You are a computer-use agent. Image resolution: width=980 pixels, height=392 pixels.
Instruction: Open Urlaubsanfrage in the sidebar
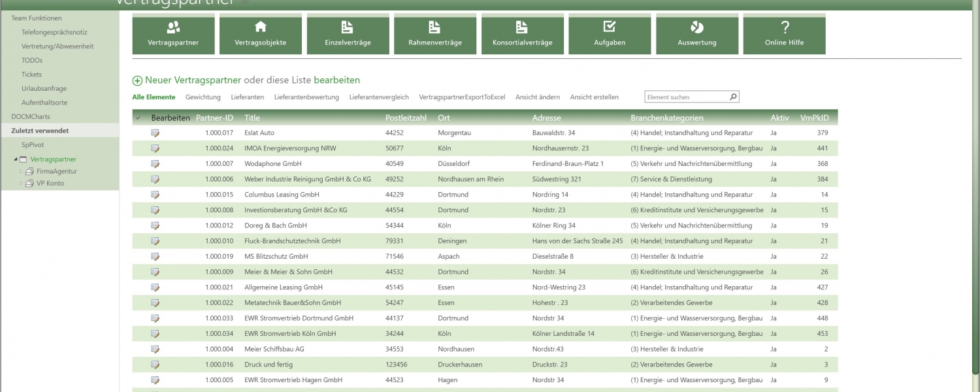pyautogui.click(x=44, y=88)
